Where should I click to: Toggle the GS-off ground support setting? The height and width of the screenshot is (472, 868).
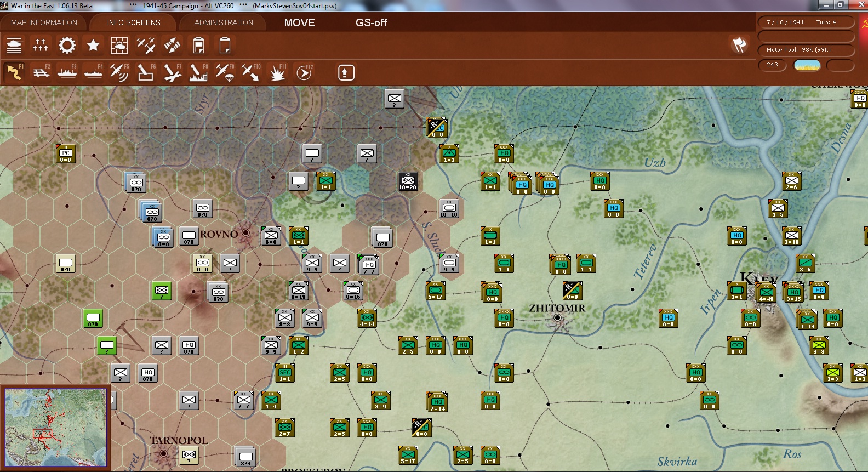[371, 22]
